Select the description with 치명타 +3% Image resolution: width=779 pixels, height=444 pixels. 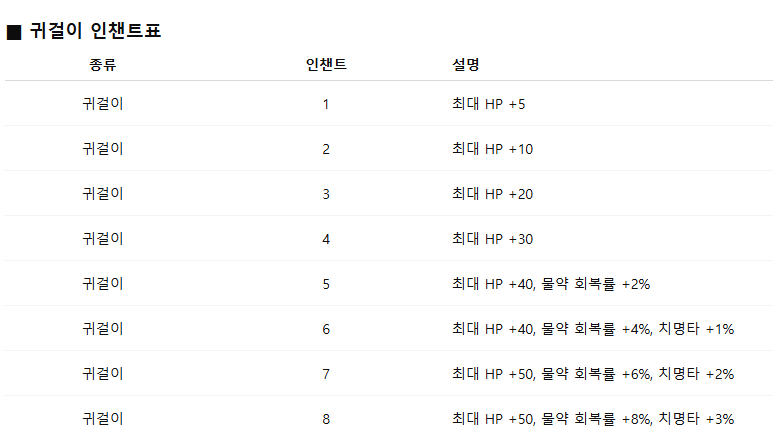click(593, 419)
